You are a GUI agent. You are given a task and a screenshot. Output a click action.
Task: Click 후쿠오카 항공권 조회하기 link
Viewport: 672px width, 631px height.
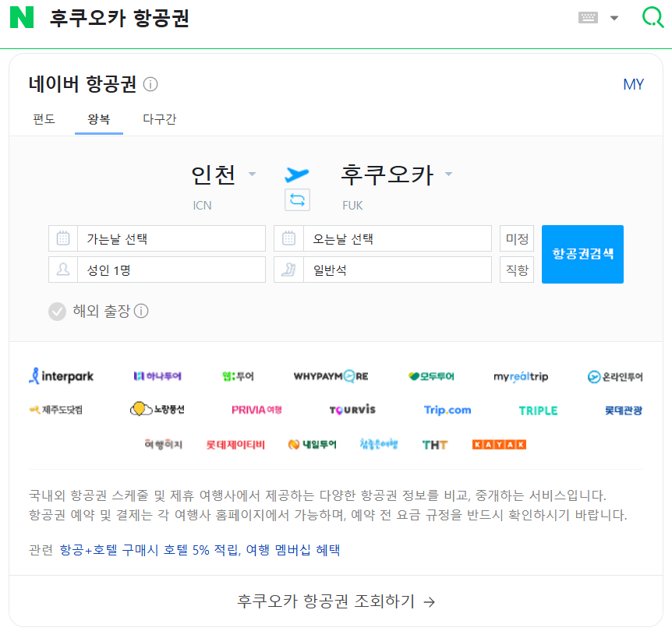click(336, 601)
